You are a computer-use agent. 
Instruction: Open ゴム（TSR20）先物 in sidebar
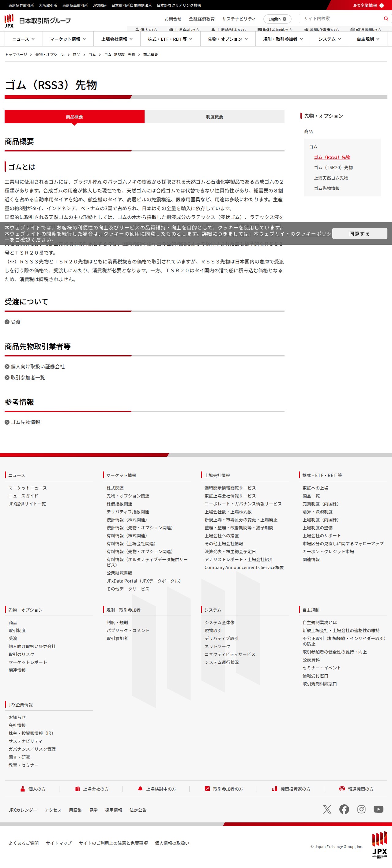pyautogui.click(x=333, y=167)
